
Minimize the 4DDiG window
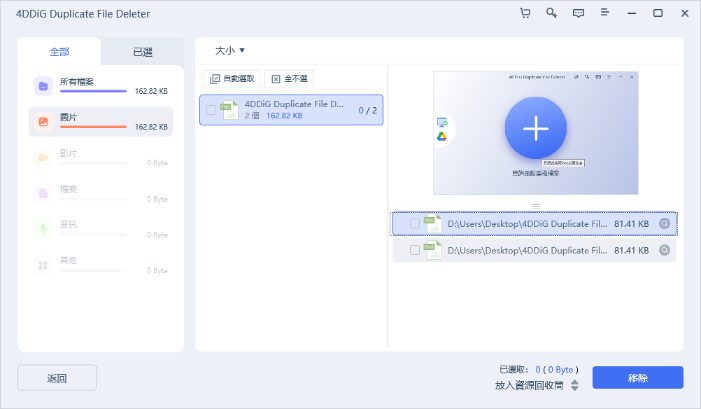click(x=632, y=13)
